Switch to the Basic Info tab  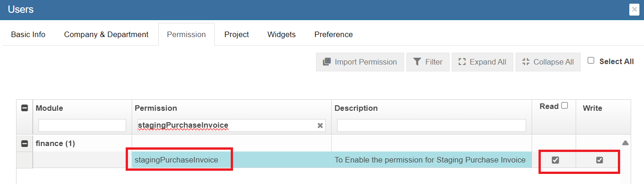point(28,34)
